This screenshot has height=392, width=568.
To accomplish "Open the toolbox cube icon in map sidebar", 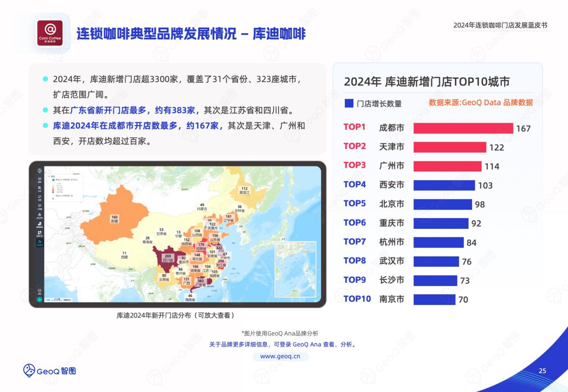I will (39, 205).
